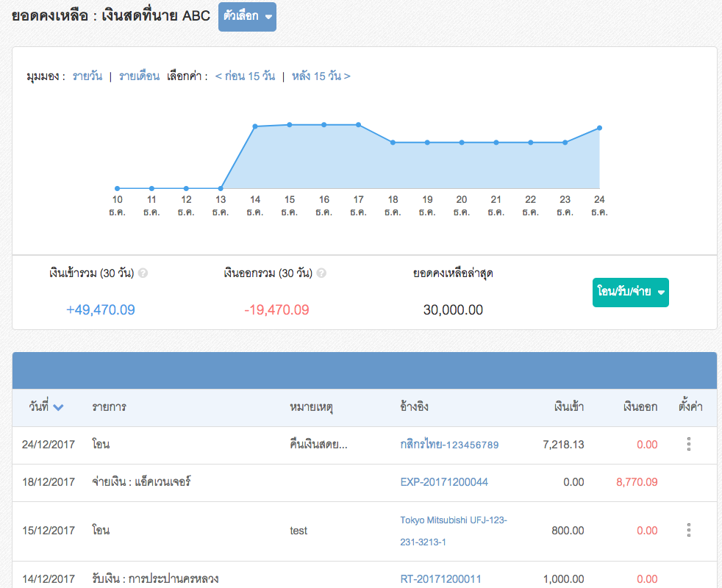Click chart data point for 18 ธ.ค.
The image size is (722, 588).
[393, 143]
